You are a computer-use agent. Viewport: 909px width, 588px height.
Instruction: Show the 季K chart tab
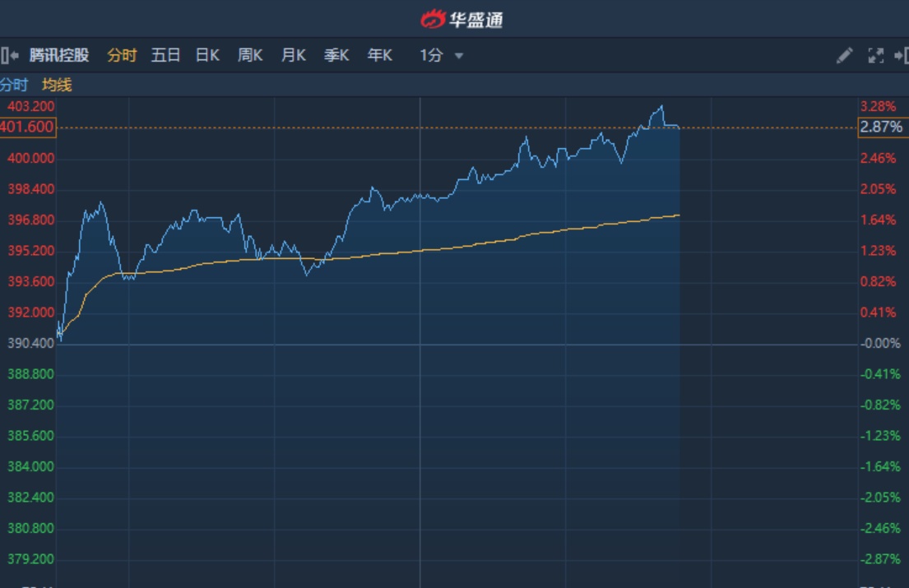(x=336, y=56)
